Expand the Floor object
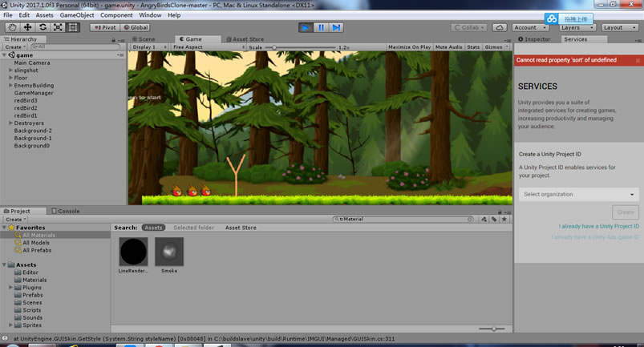 [x=10, y=78]
